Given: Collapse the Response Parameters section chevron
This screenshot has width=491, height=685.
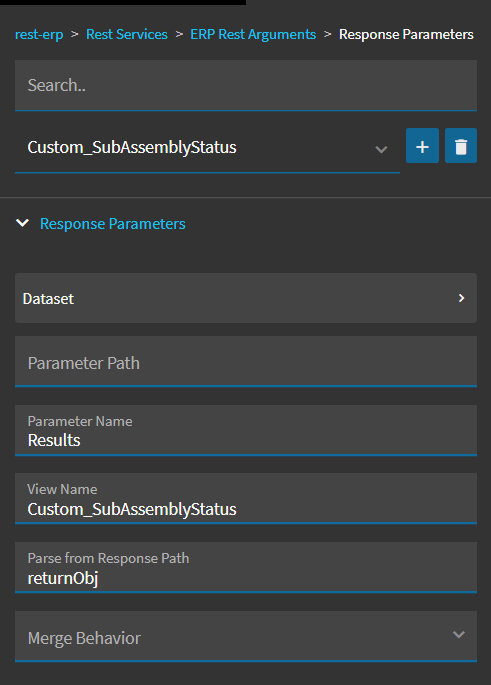Looking at the screenshot, I should coord(22,223).
